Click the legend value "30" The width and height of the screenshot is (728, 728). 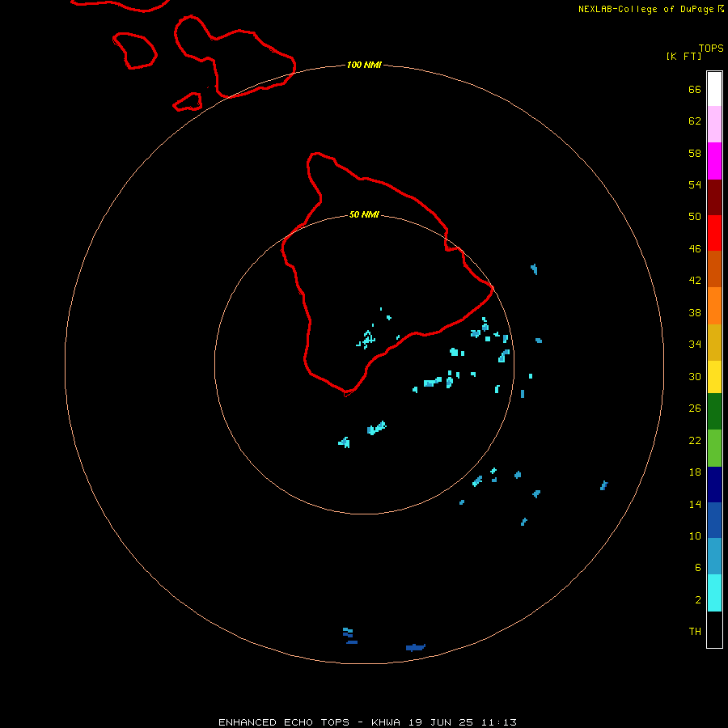point(695,376)
